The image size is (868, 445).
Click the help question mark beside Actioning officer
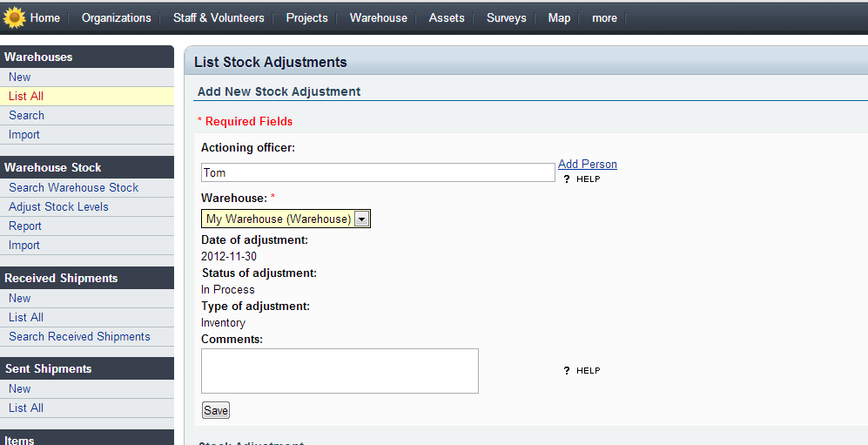click(567, 179)
